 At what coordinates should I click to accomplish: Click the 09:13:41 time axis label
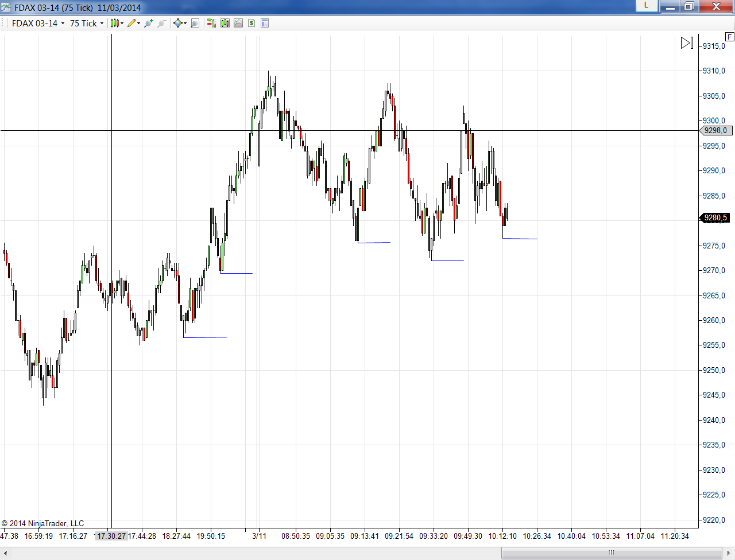365,536
